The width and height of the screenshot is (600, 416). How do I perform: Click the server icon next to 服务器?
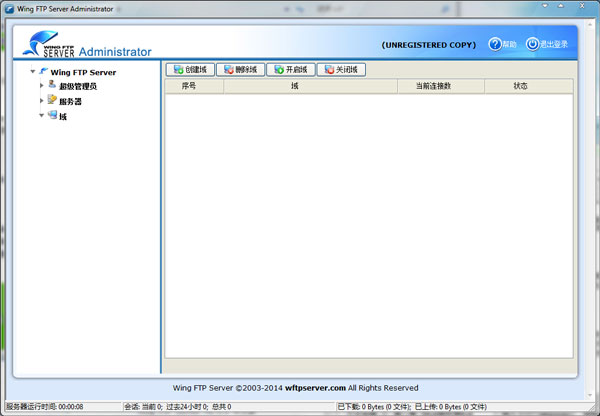coord(52,100)
